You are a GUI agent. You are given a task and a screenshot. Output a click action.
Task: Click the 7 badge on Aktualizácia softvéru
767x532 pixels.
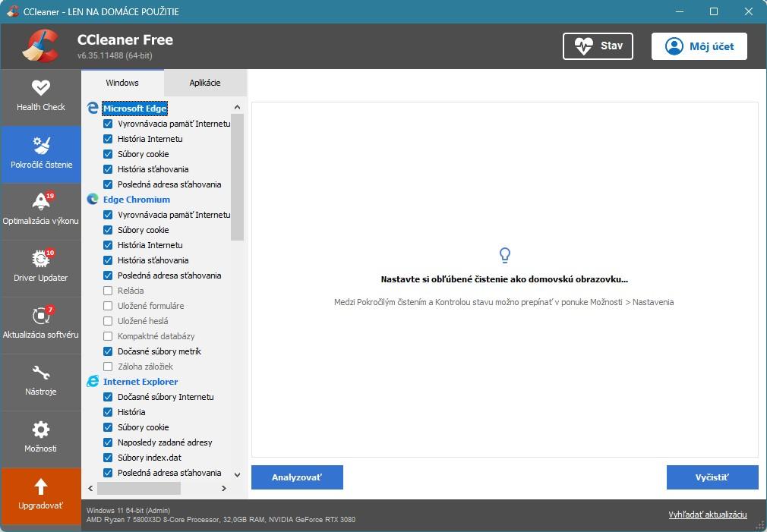click(50, 310)
